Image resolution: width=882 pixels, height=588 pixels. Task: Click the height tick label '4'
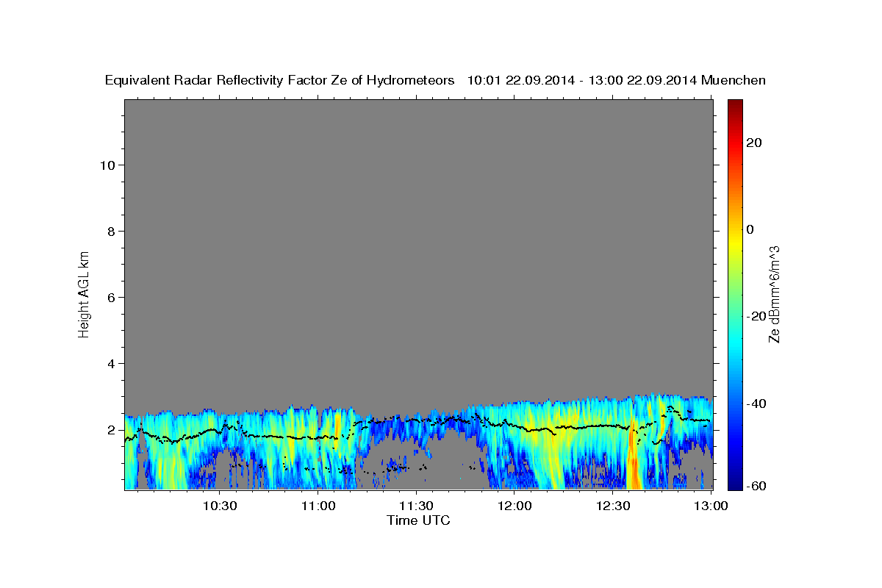(x=110, y=363)
